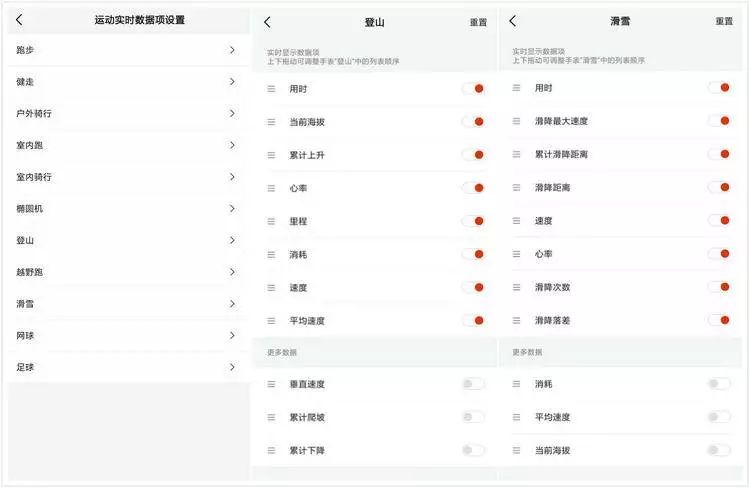The image size is (750, 488).
Task: Toggle 平均速度 switch in 登山
Action: (x=474, y=321)
